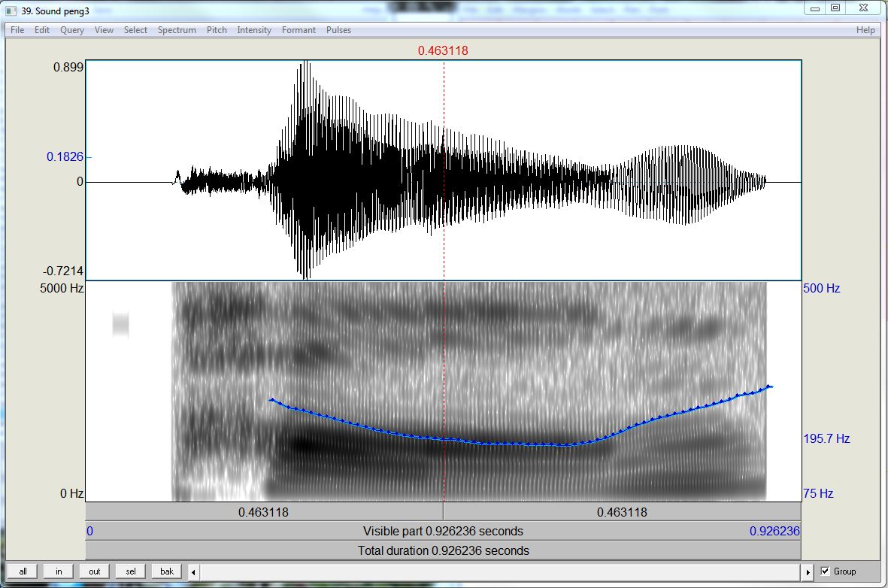The image size is (888, 588).
Task: Click the right scroll arrow
Action: (808, 572)
